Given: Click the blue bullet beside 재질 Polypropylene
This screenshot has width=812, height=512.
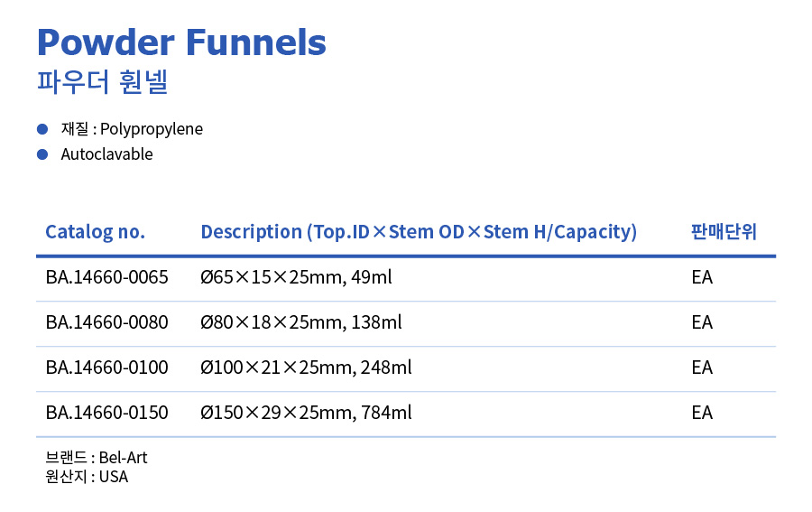Looking at the screenshot, I should click(x=42, y=129).
